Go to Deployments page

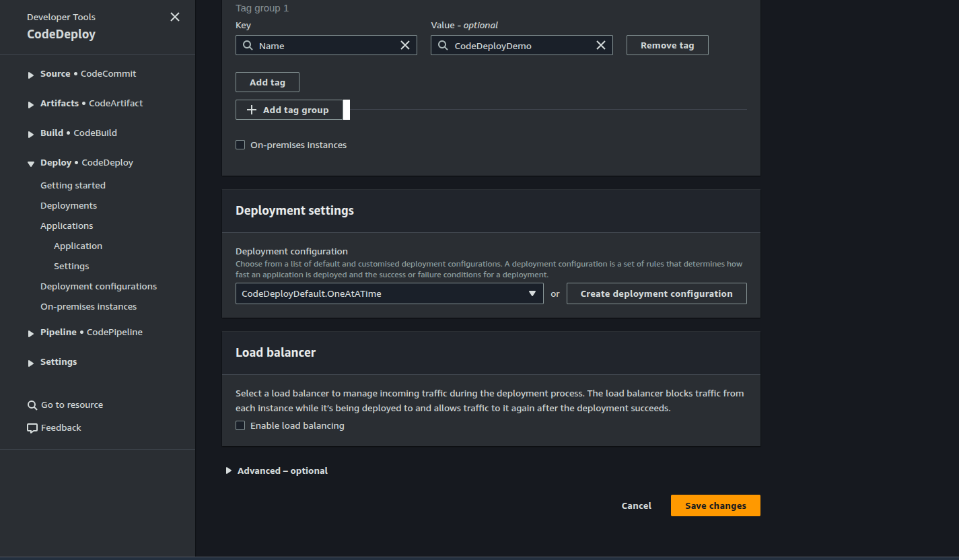[69, 205]
